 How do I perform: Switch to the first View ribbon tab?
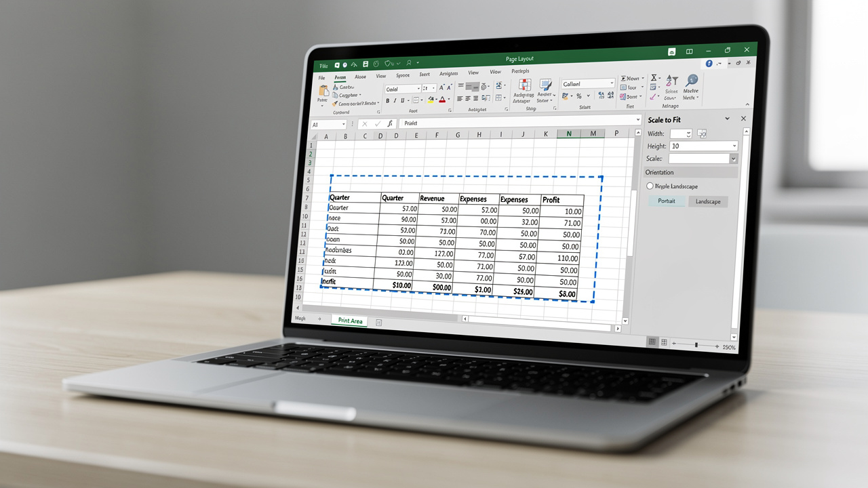(x=381, y=76)
